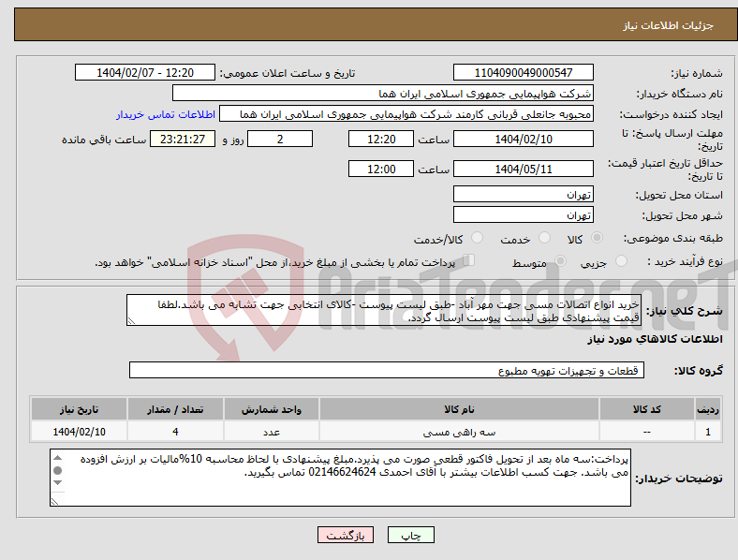Click the quantity cell showing 4

coord(175,432)
